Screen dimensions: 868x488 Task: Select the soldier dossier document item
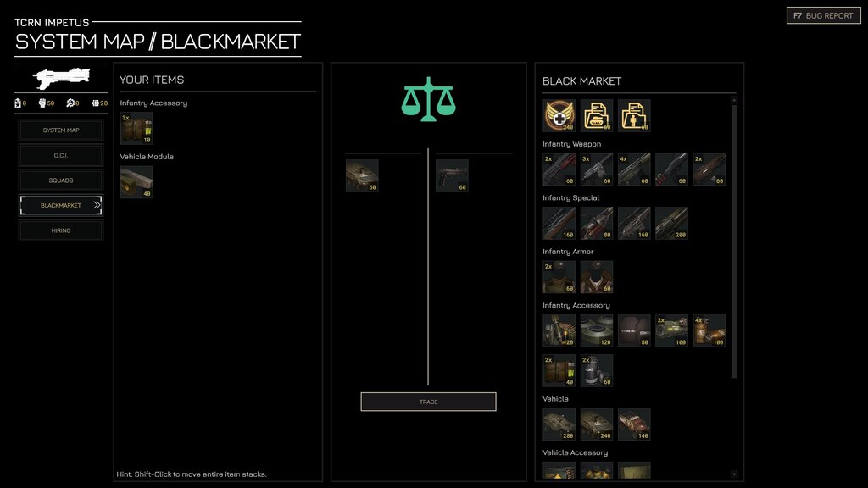(634, 115)
